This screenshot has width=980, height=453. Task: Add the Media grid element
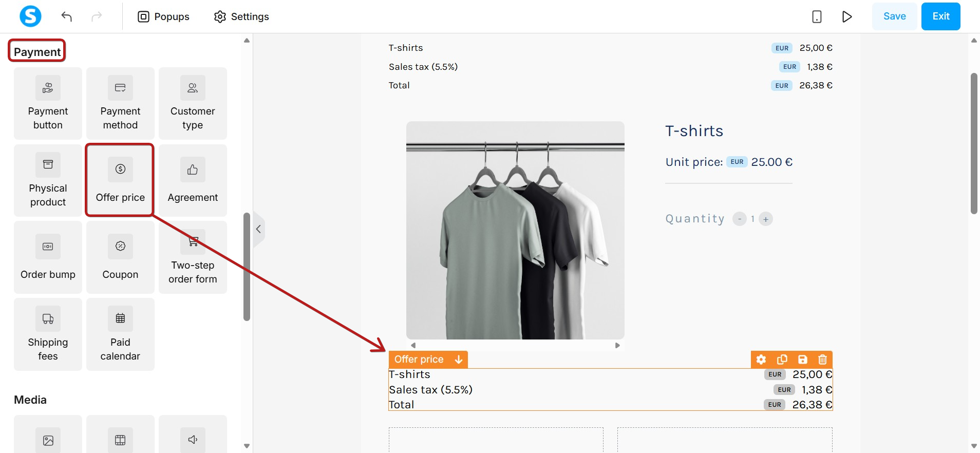[120, 435]
